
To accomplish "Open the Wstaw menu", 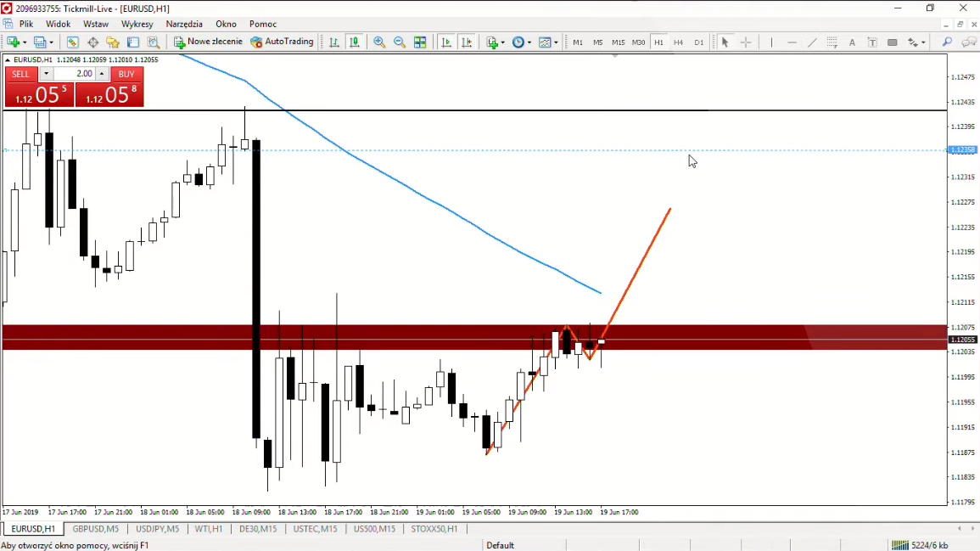I will 96,24.
